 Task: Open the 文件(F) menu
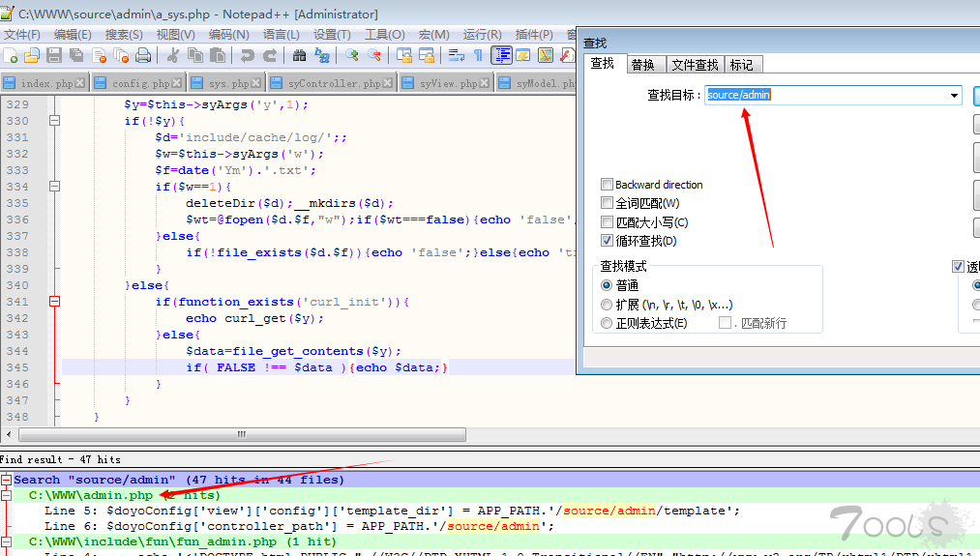pyautogui.click(x=22, y=35)
